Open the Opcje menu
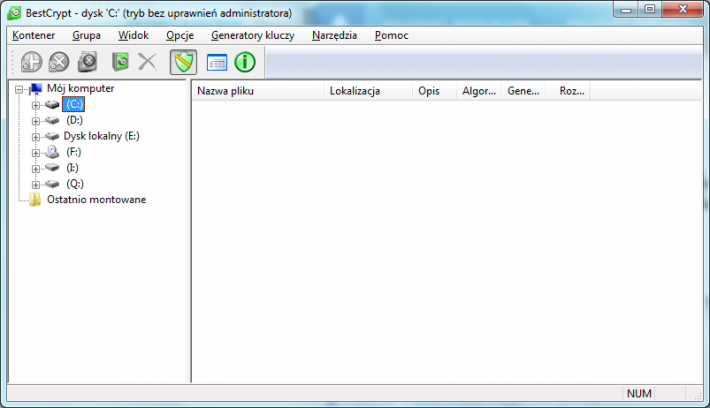710x408 pixels. coord(180,35)
